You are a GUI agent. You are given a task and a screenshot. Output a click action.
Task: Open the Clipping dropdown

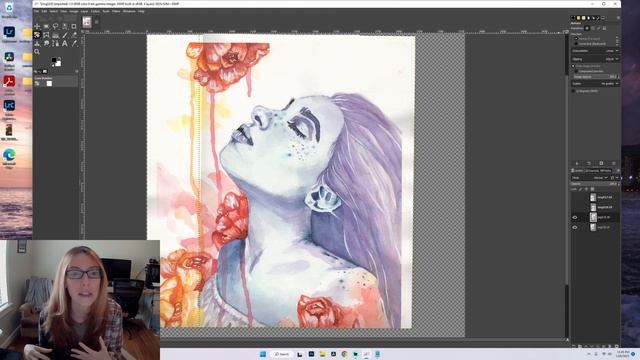pyautogui.click(x=595, y=59)
